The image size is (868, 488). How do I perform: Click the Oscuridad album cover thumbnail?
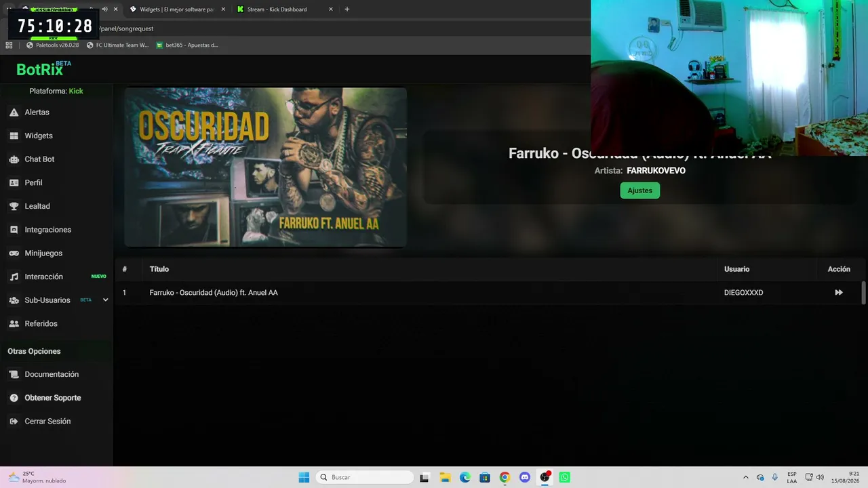click(265, 167)
